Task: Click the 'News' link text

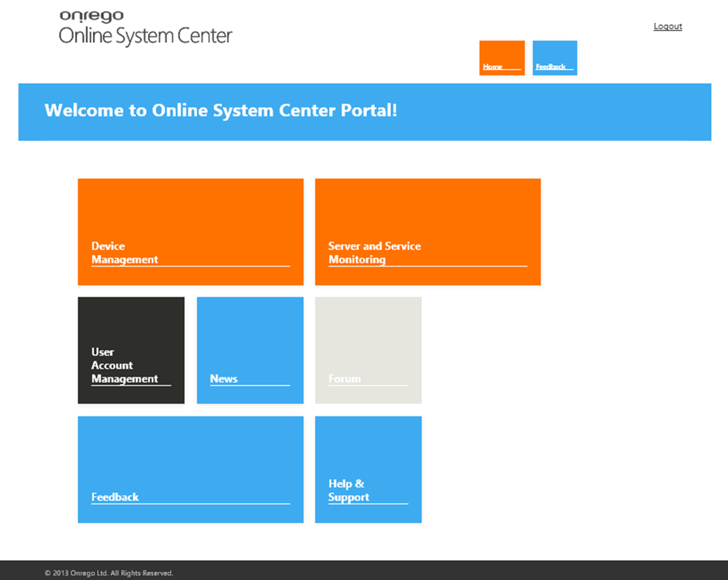Action: point(224,379)
